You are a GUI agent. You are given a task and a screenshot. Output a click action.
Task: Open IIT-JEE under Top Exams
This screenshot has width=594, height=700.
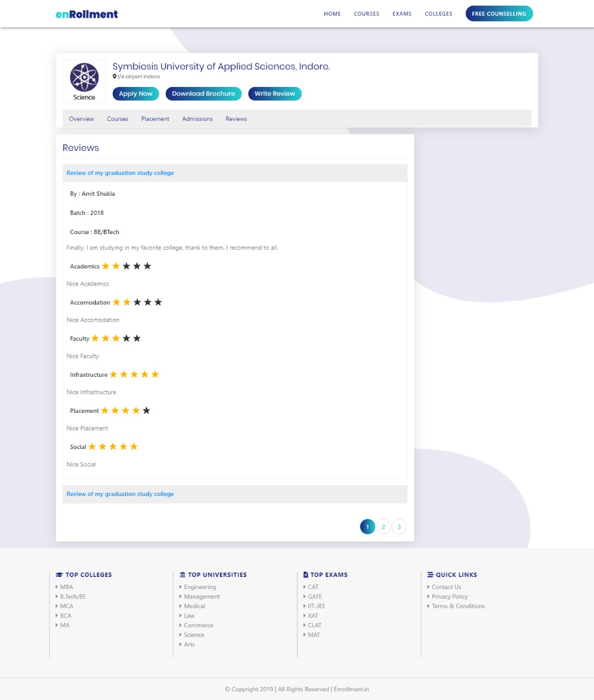point(316,606)
